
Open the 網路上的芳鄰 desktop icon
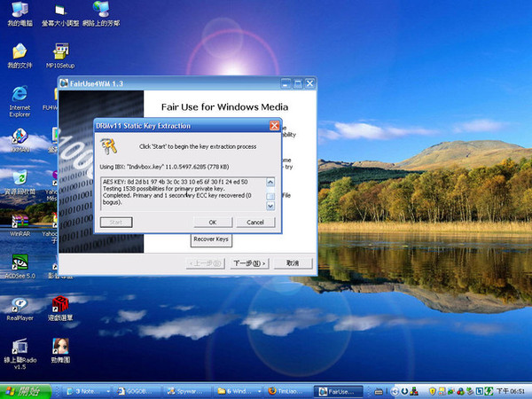click(x=101, y=13)
